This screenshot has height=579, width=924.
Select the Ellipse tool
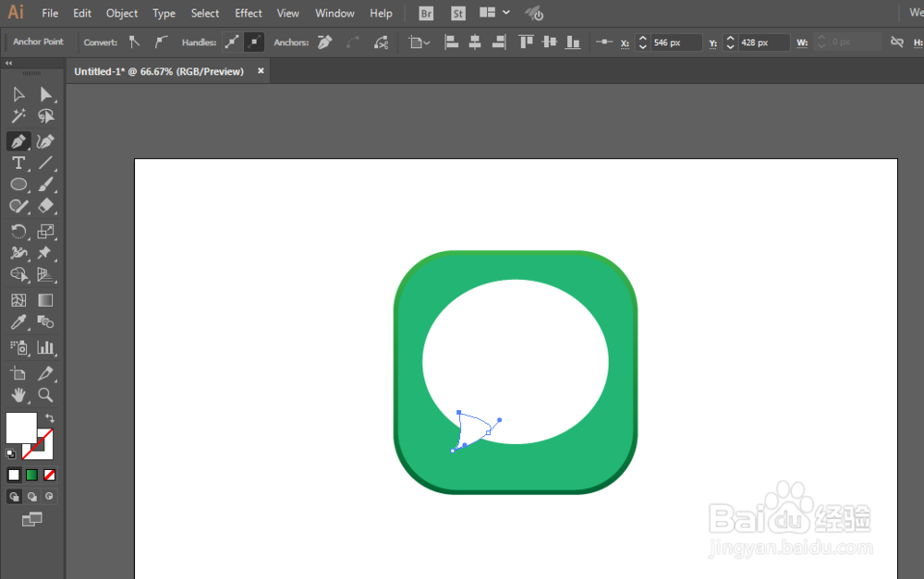18,185
